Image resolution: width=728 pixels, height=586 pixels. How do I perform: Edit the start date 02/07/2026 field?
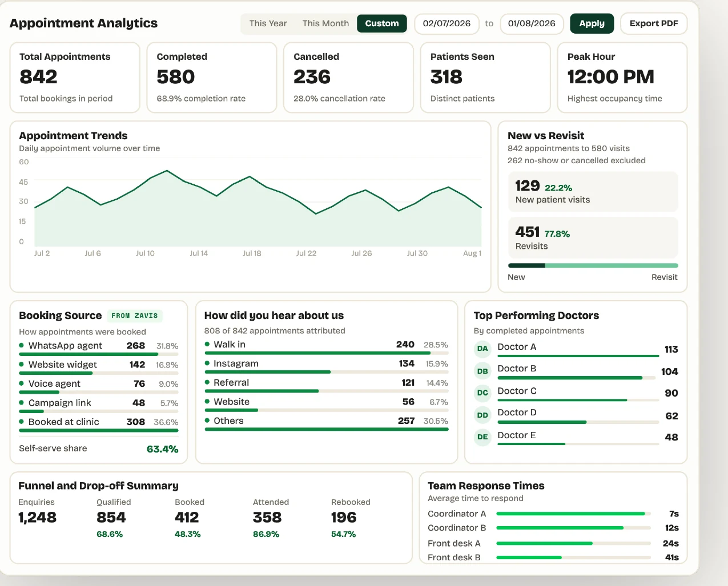pos(447,23)
